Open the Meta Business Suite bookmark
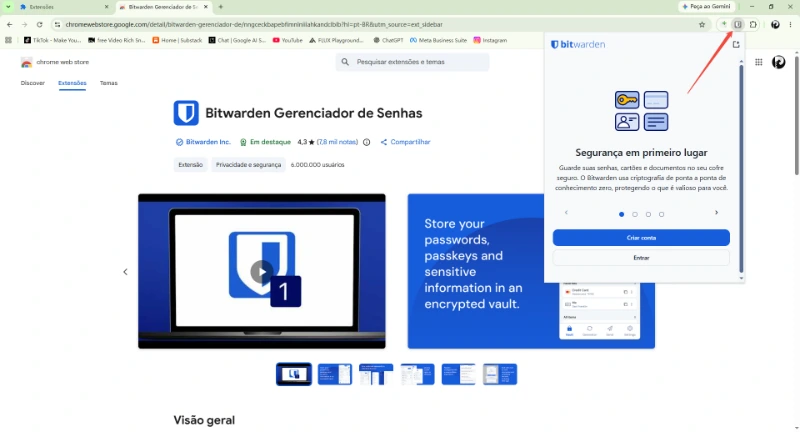Screen dimensions: 800x432 coord(439,40)
